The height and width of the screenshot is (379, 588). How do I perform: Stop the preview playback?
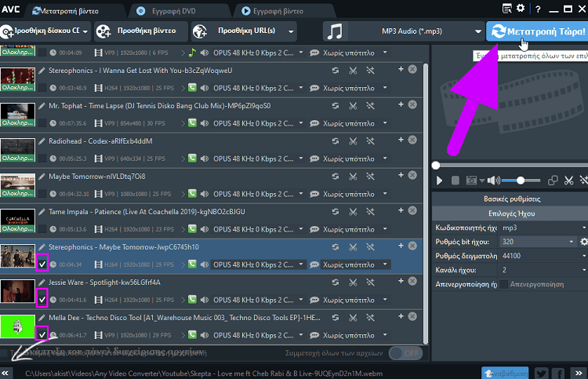pyautogui.click(x=456, y=180)
